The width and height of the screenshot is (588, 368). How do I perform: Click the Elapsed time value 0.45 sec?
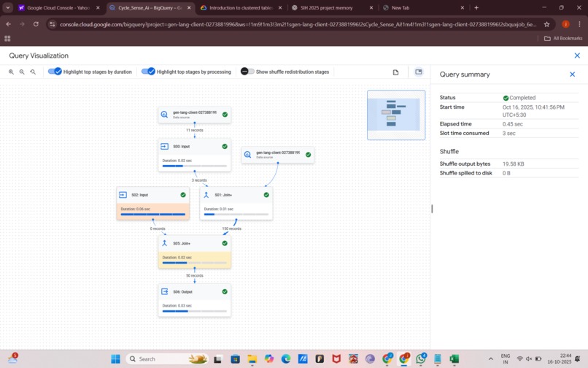tap(513, 124)
